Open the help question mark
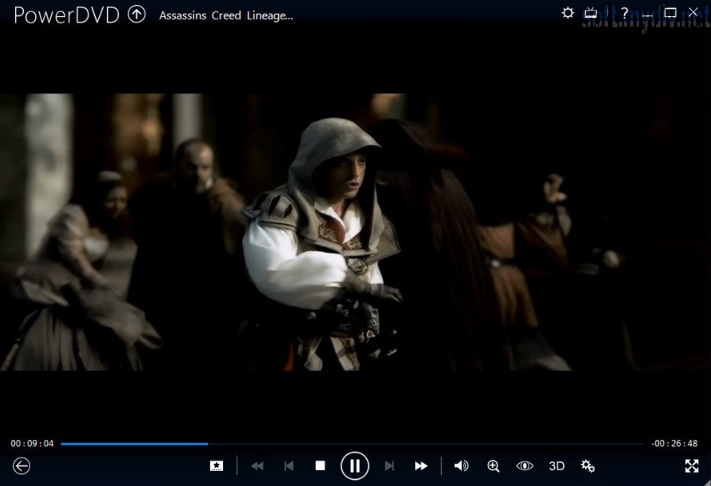Viewport: 711px width, 486px height. [624, 13]
